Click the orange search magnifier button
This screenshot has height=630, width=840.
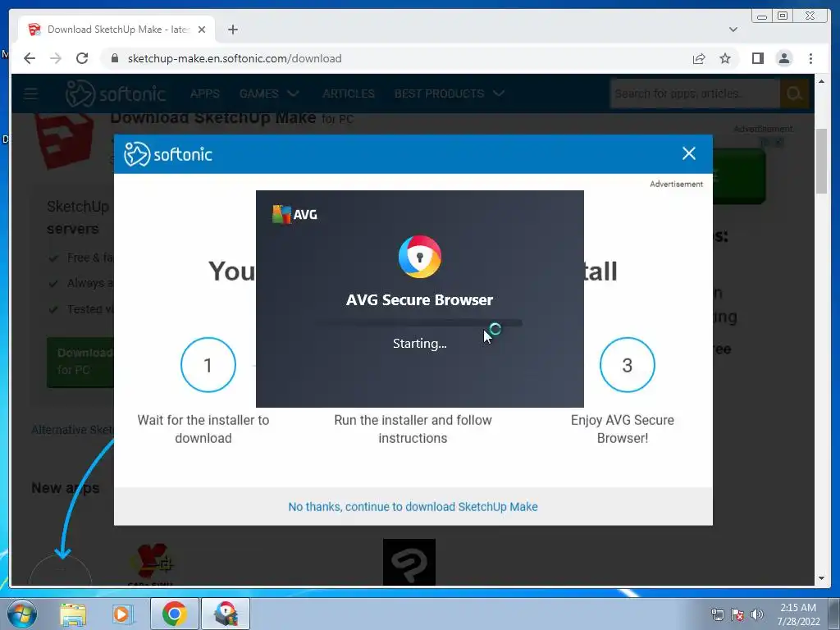(x=794, y=94)
